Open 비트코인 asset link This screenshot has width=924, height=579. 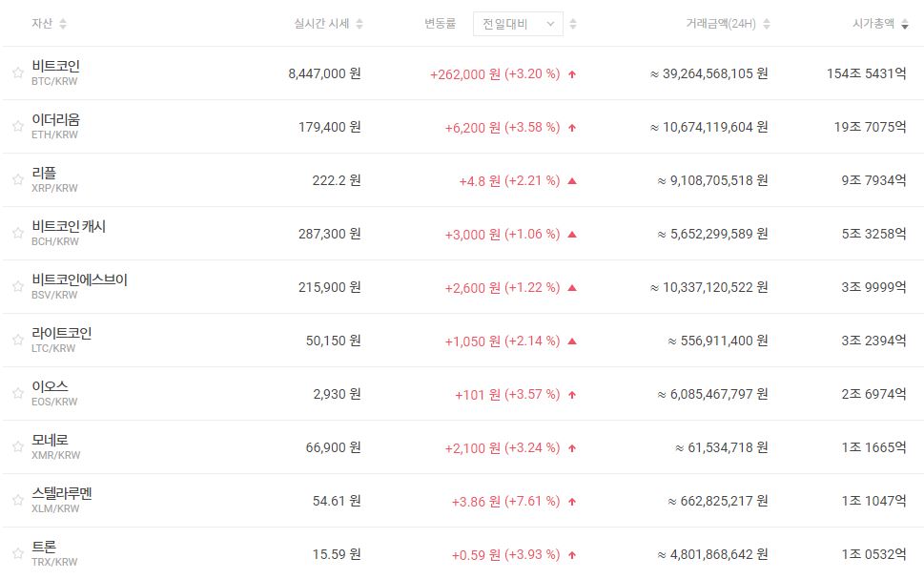[55, 67]
